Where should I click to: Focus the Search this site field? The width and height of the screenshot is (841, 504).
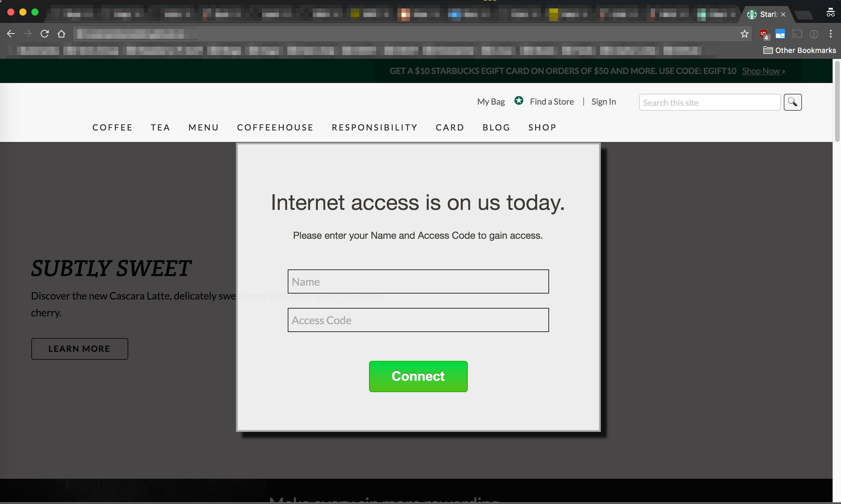[x=709, y=102]
